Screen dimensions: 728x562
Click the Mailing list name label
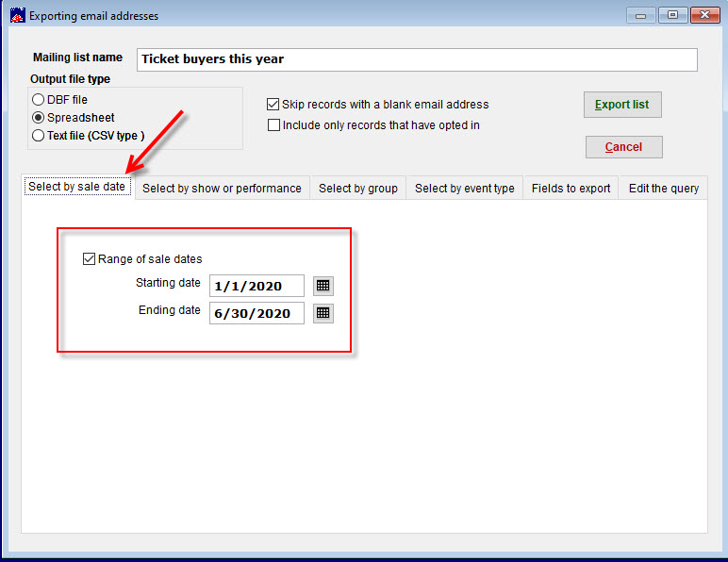77,58
